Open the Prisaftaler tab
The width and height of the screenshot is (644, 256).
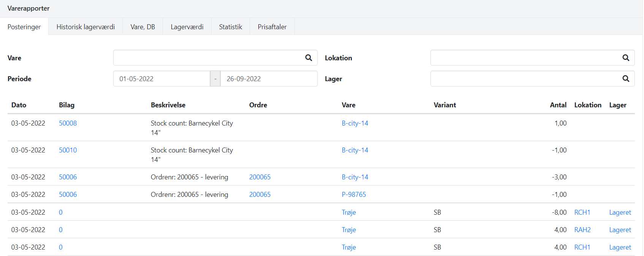[272, 27]
